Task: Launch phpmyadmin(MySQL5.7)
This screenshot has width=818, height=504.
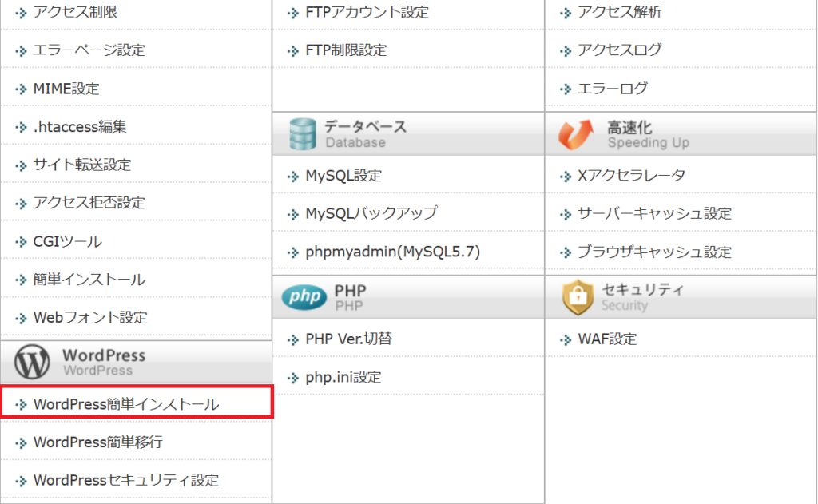Action: click(x=393, y=252)
